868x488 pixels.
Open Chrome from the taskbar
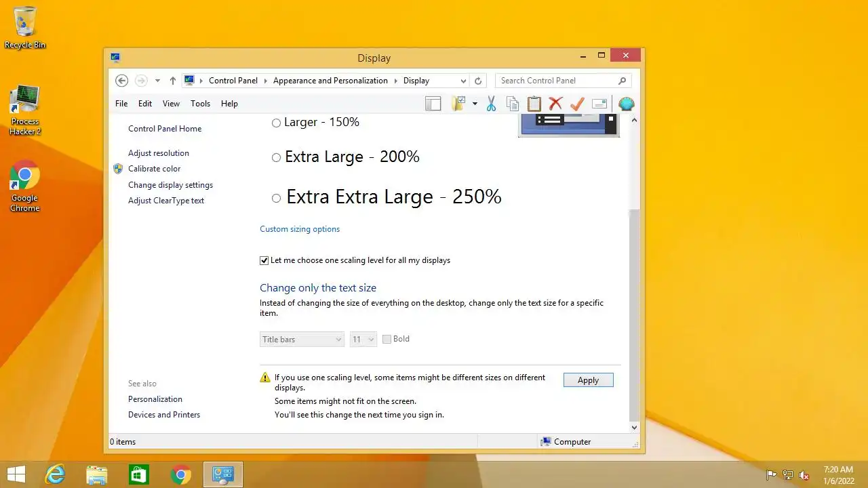tap(181, 475)
